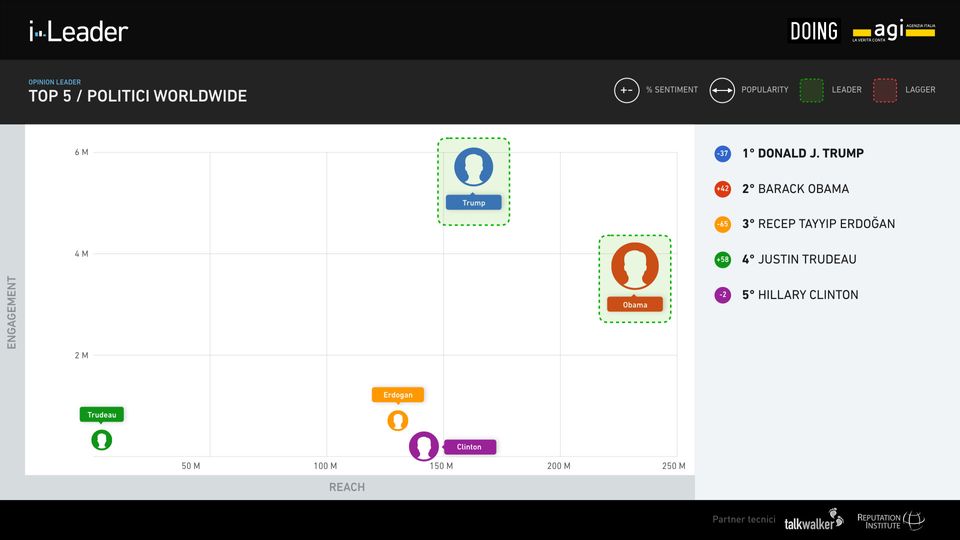Click the +58 green sentiment badge for Trudeau
Image resolution: width=960 pixels, height=540 pixels.
722,260
